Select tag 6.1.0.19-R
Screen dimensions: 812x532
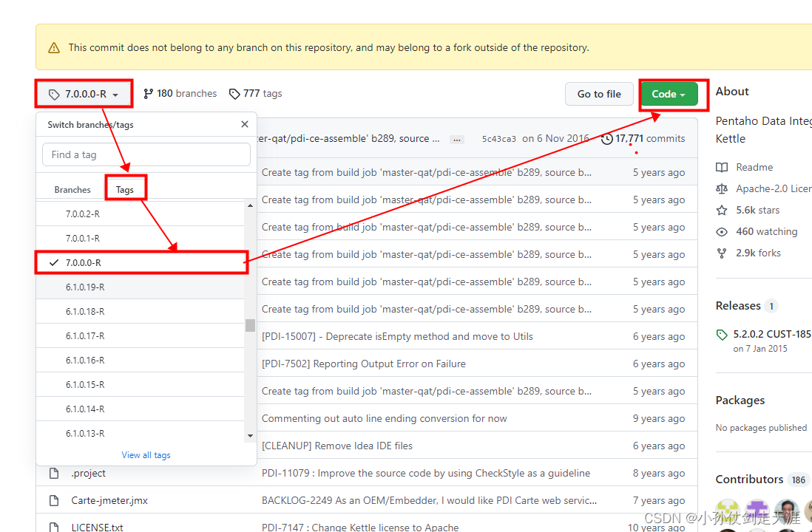pyautogui.click(x=140, y=287)
